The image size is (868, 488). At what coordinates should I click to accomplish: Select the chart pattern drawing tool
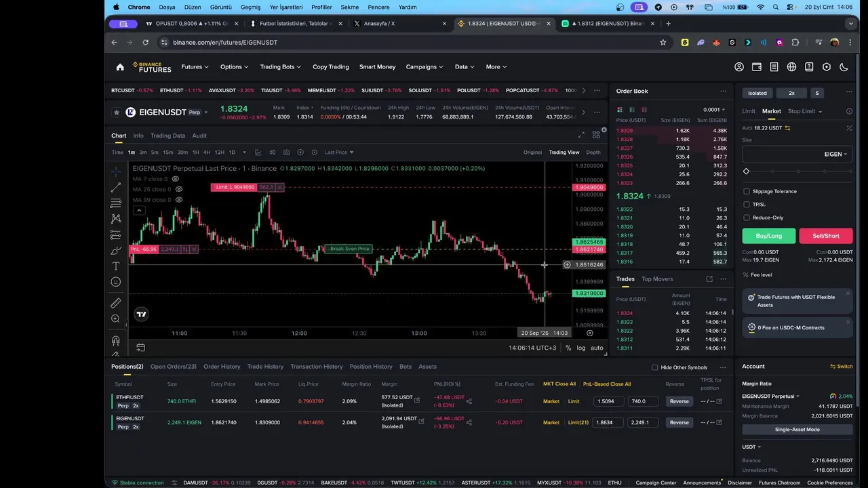[x=116, y=218]
